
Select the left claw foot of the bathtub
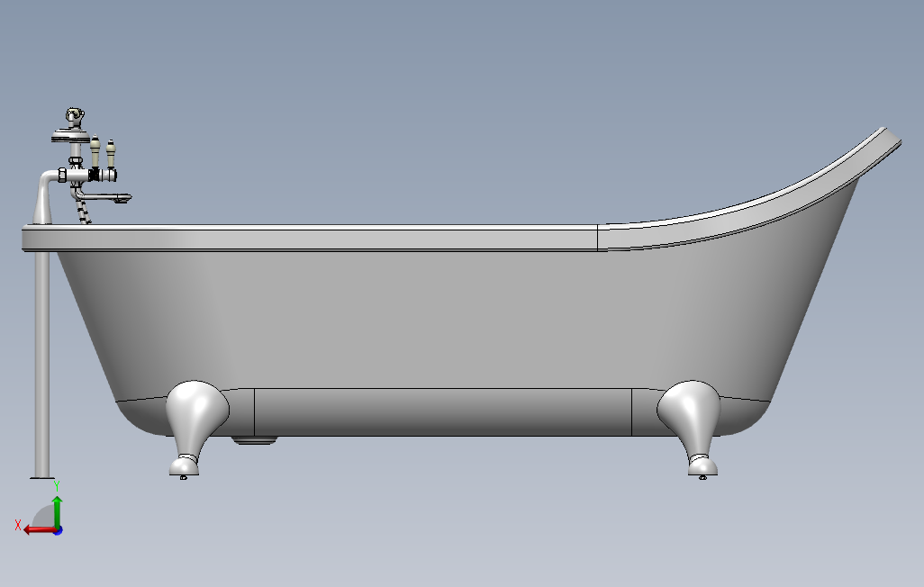coord(196,428)
